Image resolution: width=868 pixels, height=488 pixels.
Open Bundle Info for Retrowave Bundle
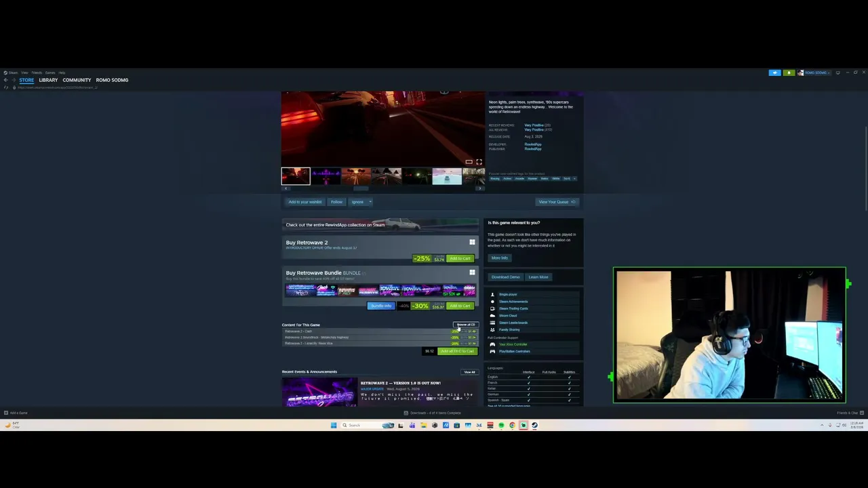pos(380,306)
